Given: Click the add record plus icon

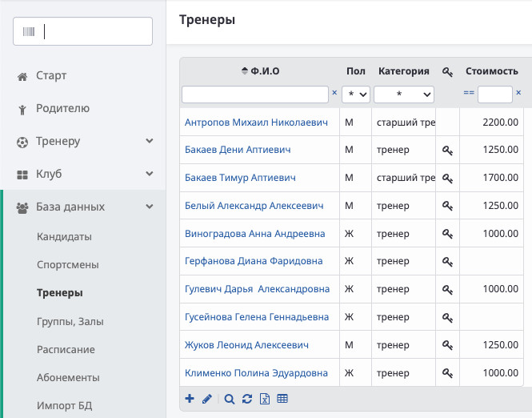Looking at the screenshot, I should point(190,399).
